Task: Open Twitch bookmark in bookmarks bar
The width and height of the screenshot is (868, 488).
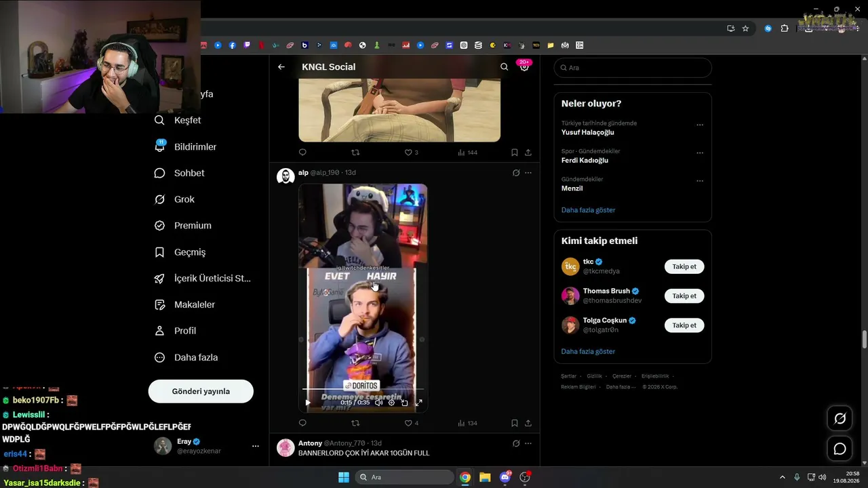Action: pyautogui.click(x=247, y=45)
